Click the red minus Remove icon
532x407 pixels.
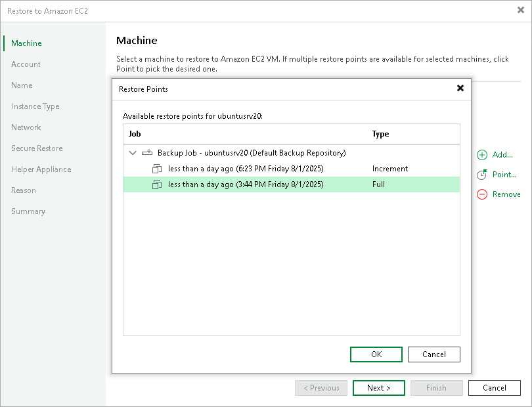click(482, 194)
